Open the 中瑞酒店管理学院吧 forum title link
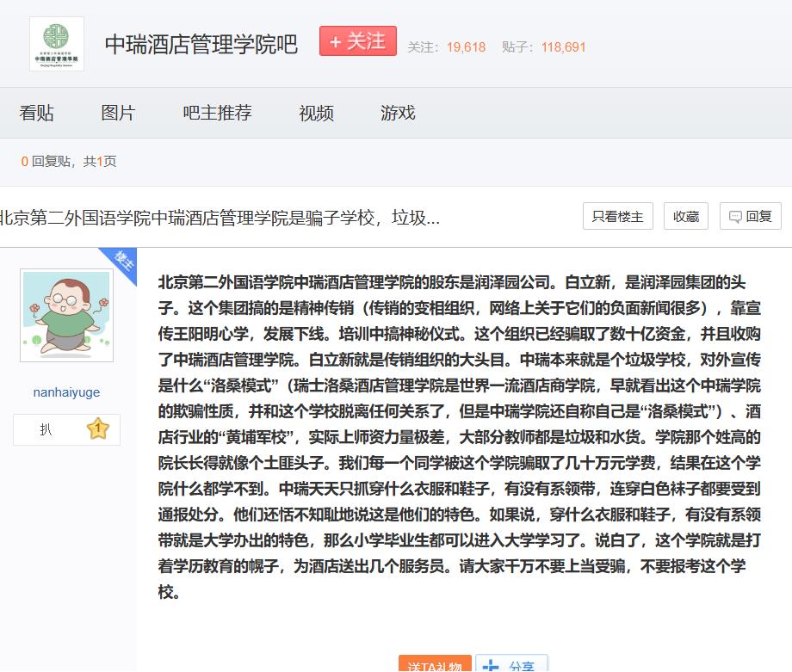This screenshot has height=672, width=792. [x=201, y=45]
